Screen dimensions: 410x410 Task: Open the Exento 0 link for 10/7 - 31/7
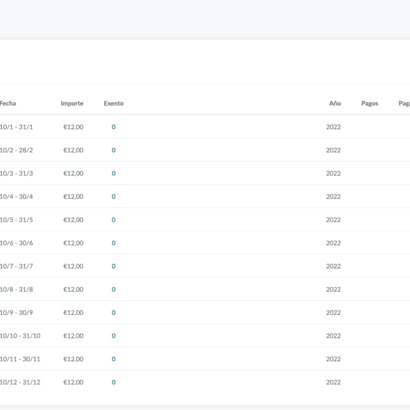click(x=114, y=266)
